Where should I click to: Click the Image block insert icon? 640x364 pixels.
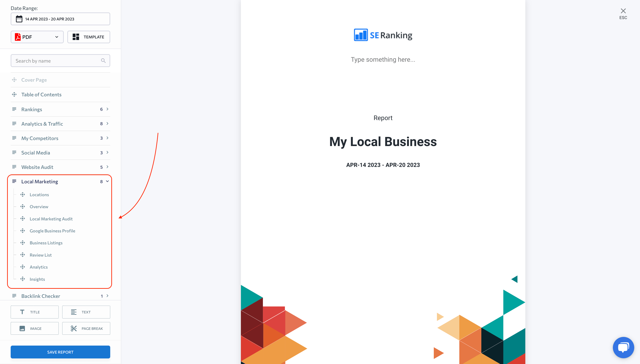34,328
